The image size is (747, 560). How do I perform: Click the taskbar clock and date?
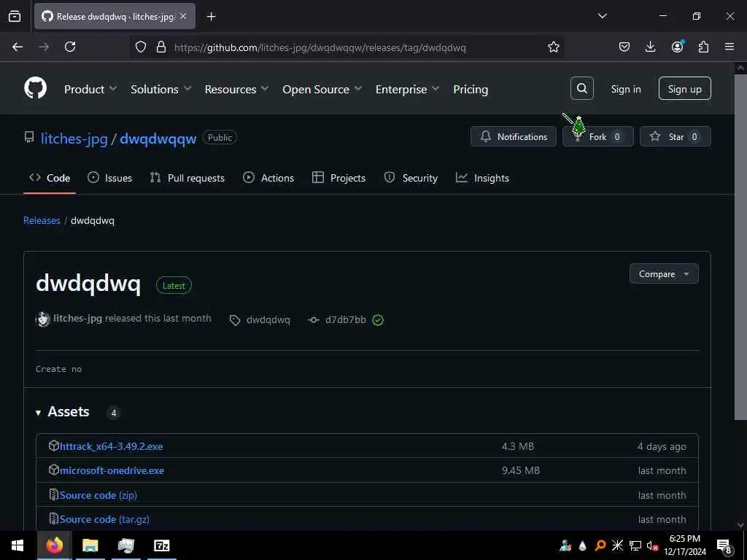[x=684, y=545]
